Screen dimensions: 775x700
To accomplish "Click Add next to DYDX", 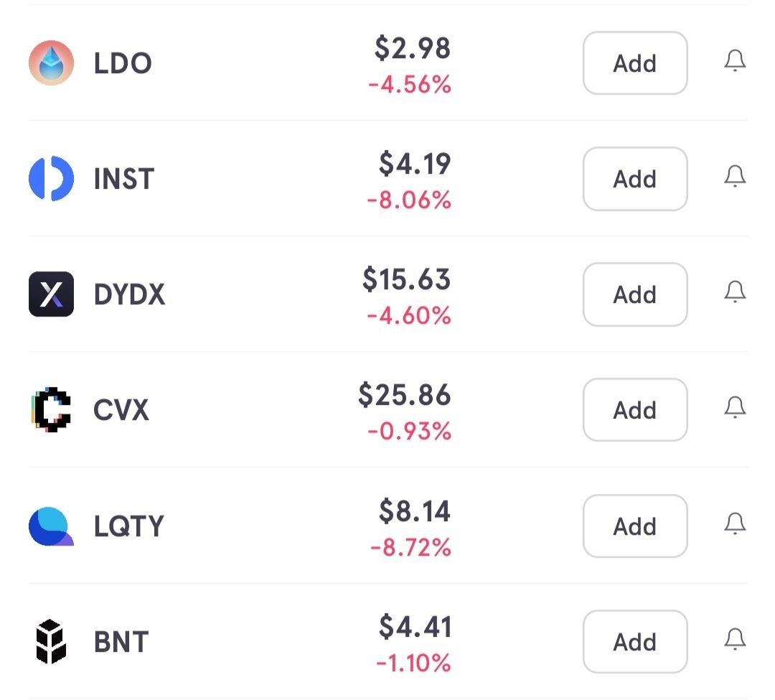I will [x=635, y=294].
